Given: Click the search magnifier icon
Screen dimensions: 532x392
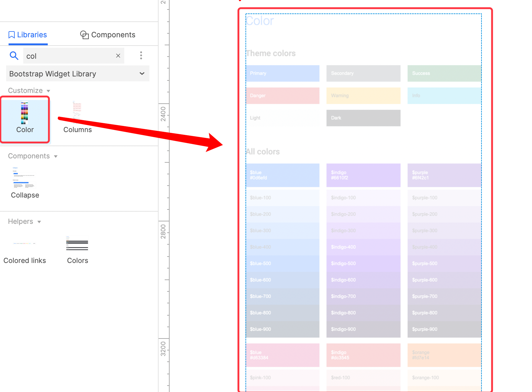Looking at the screenshot, I should pos(14,56).
